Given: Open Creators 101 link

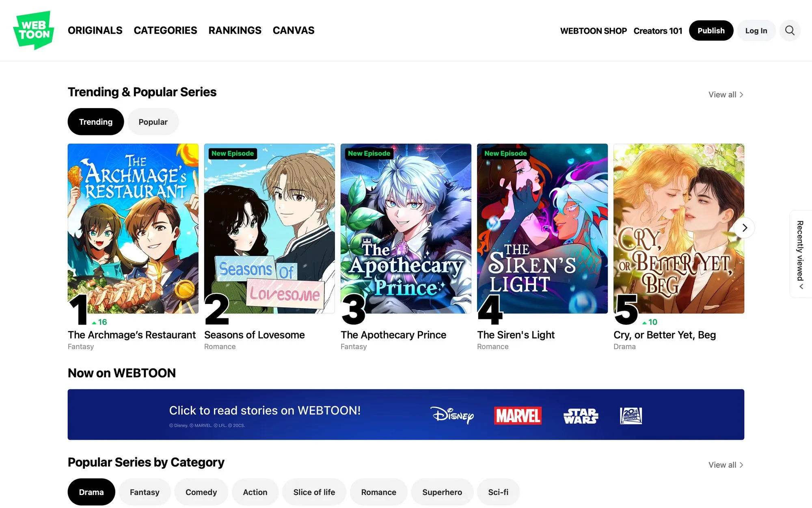Looking at the screenshot, I should coord(658,30).
